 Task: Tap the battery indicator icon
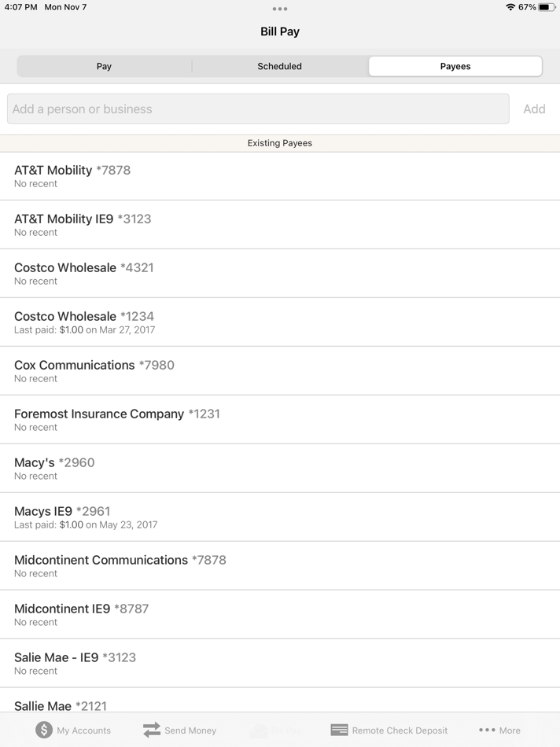tap(547, 7)
